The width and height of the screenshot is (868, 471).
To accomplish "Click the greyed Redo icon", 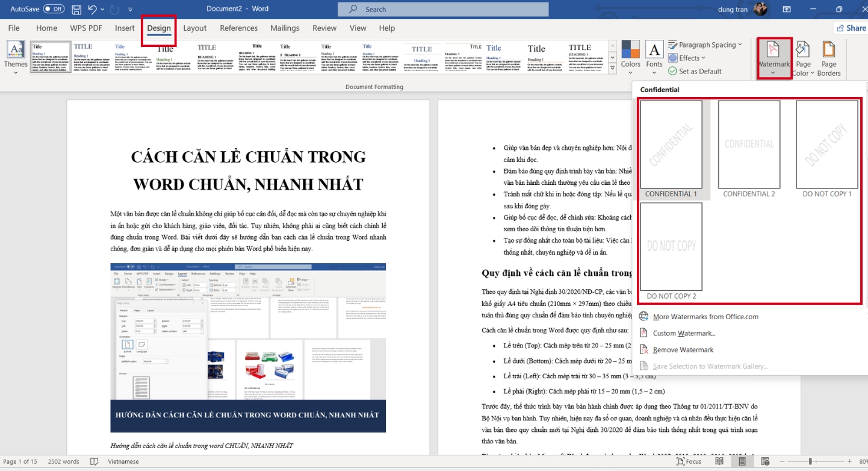I will (x=116, y=10).
